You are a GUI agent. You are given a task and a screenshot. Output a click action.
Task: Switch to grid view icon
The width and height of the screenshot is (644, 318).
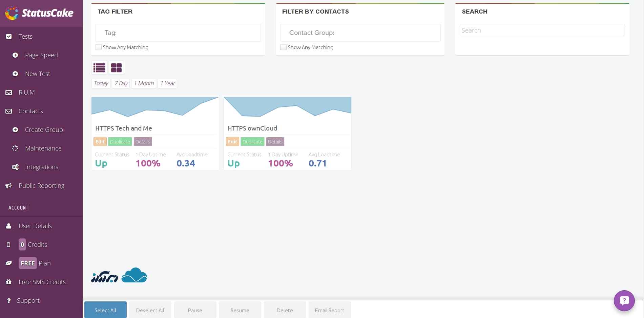(x=116, y=68)
